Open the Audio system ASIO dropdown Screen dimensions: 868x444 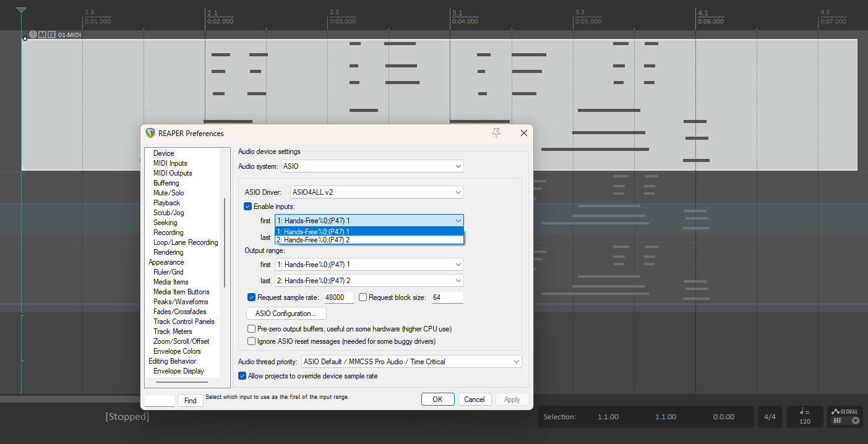372,166
